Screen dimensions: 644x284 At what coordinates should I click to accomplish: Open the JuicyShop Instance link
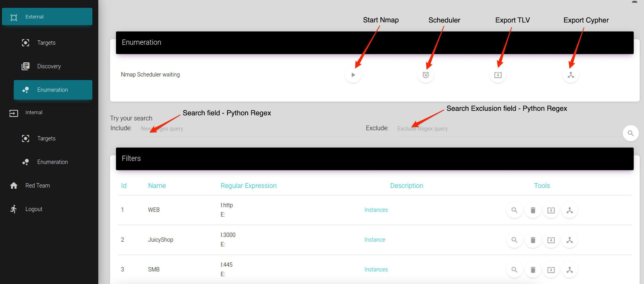click(x=375, y=240)
